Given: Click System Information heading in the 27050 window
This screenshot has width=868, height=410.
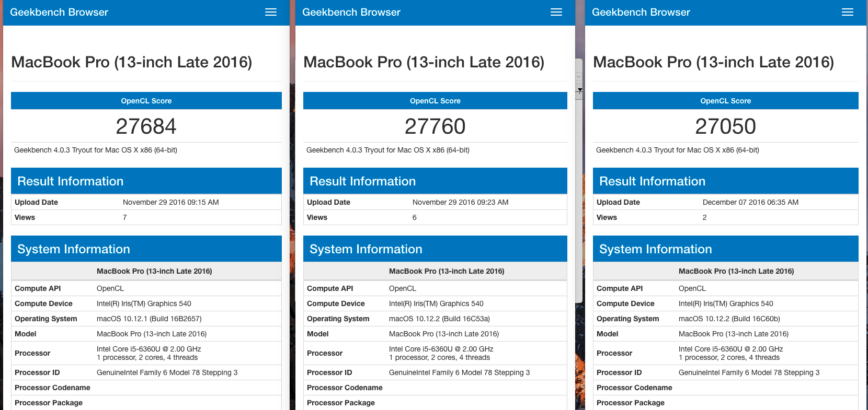Looking at the screenshot, I should 656,249.
